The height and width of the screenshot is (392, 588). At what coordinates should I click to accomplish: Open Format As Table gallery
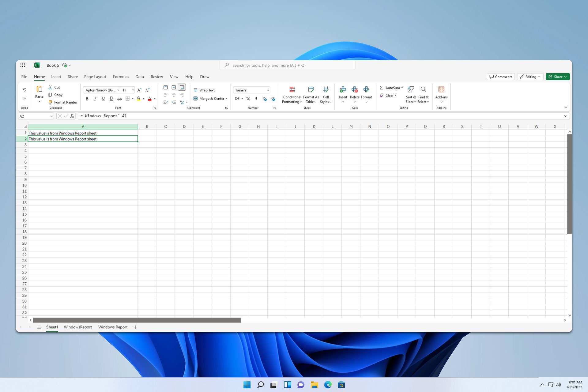(x=311, y=95)
